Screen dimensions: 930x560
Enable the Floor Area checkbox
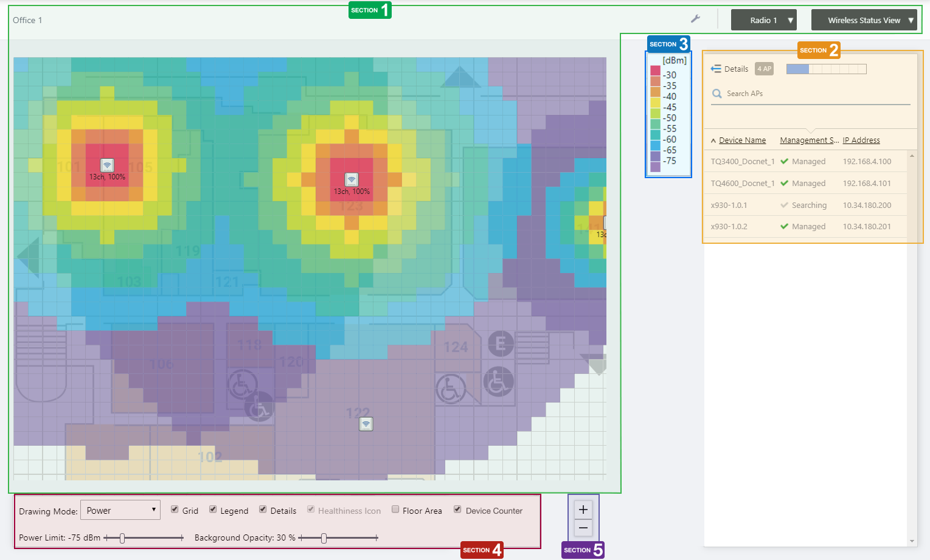pos(395,510)
